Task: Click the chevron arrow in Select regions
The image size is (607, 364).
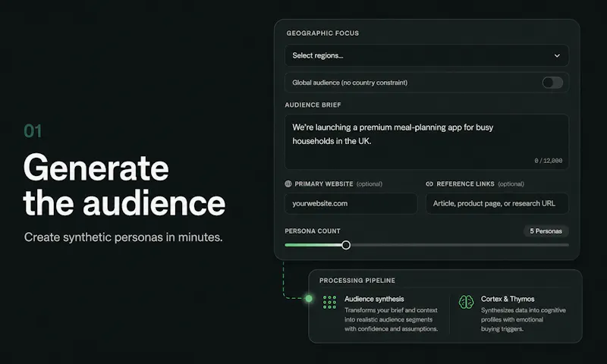Action: pyautogui.click(x=557, y=55)
